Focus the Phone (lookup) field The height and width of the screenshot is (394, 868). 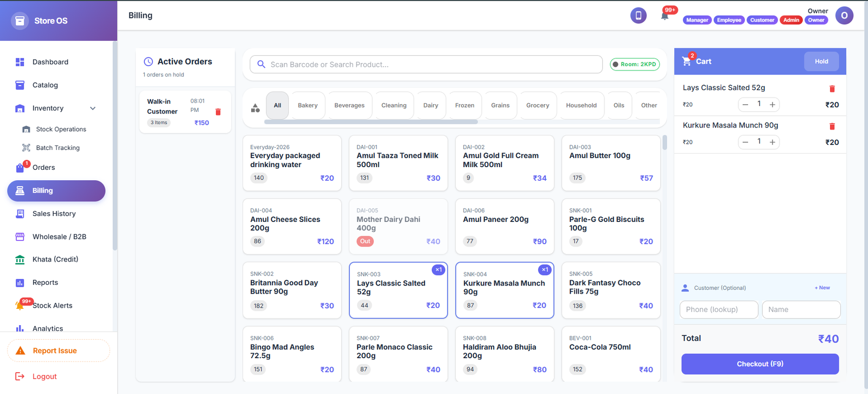pos(719,309)
